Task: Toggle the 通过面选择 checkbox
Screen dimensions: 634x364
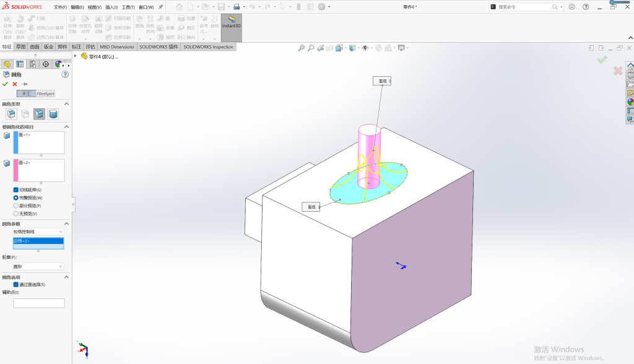Action: pos(15,285)
